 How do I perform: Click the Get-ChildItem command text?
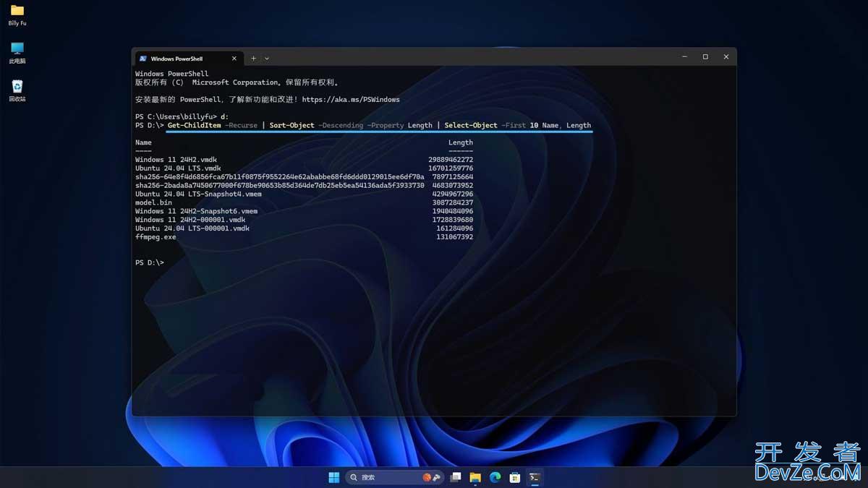tap(195, 125)
